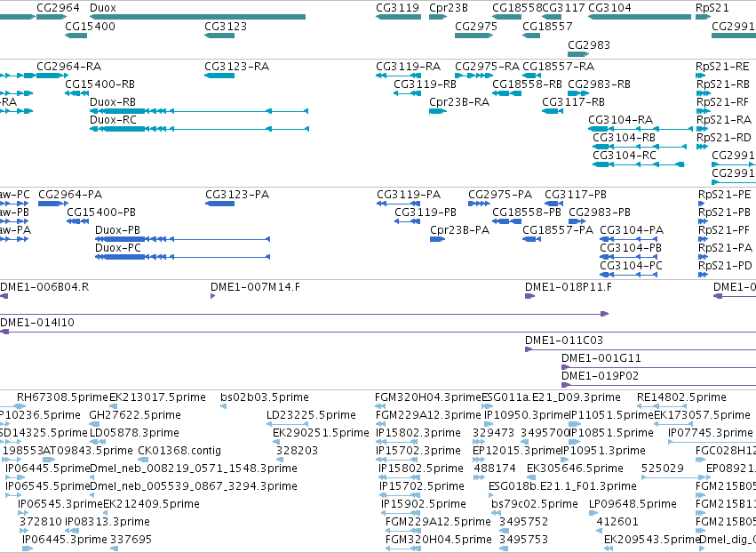The image size is (756, 553).
Task: Select transcript CG3119-RA
Action: click(398, 76)
